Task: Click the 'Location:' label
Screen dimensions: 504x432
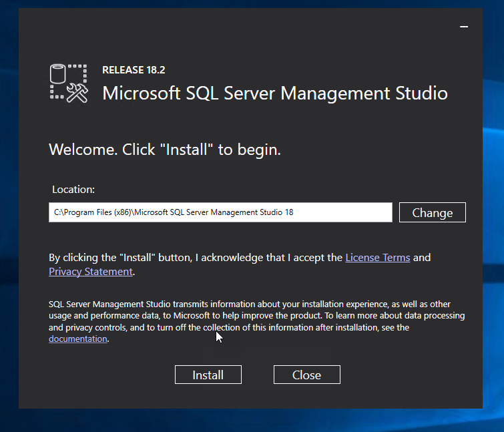Action: (x=73, y=190)
